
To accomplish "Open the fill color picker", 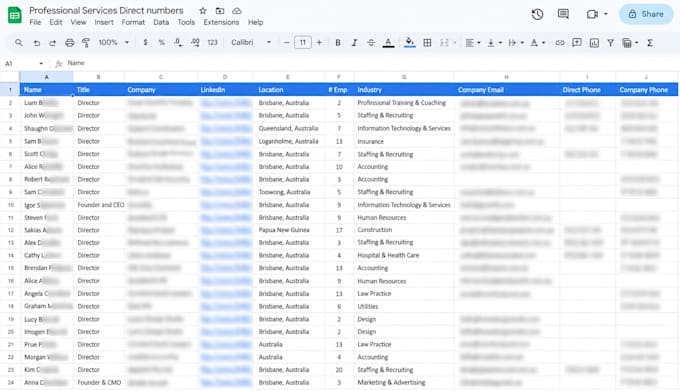I will point(409,42).
